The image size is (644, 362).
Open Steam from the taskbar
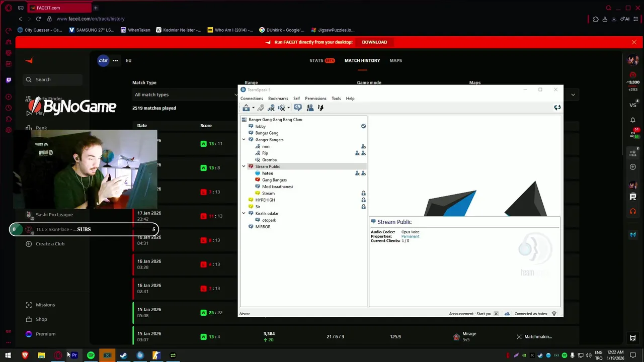click(123, 355)
